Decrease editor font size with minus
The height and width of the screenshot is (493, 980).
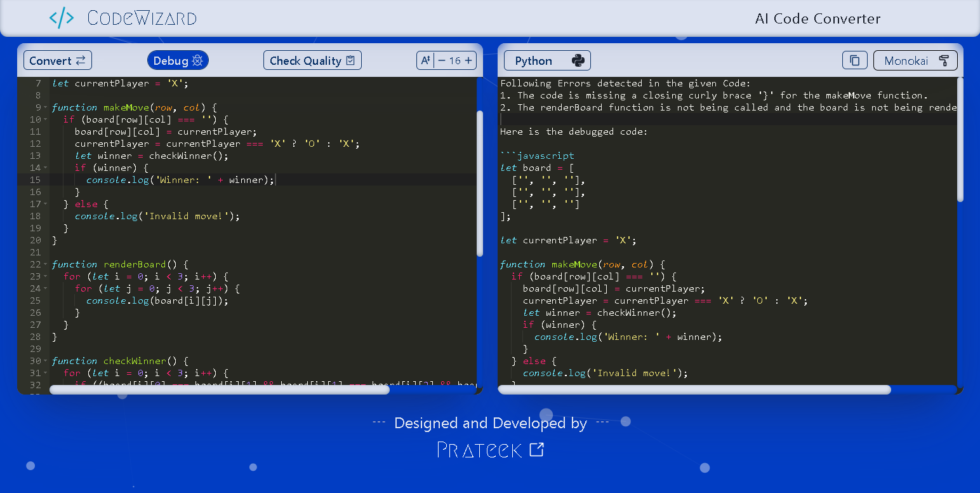tap(442, 60)
